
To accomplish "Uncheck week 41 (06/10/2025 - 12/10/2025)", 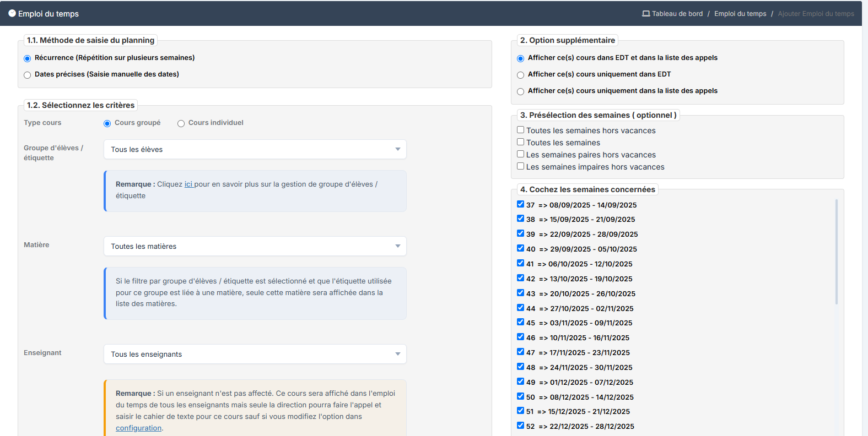I will 520,263.
